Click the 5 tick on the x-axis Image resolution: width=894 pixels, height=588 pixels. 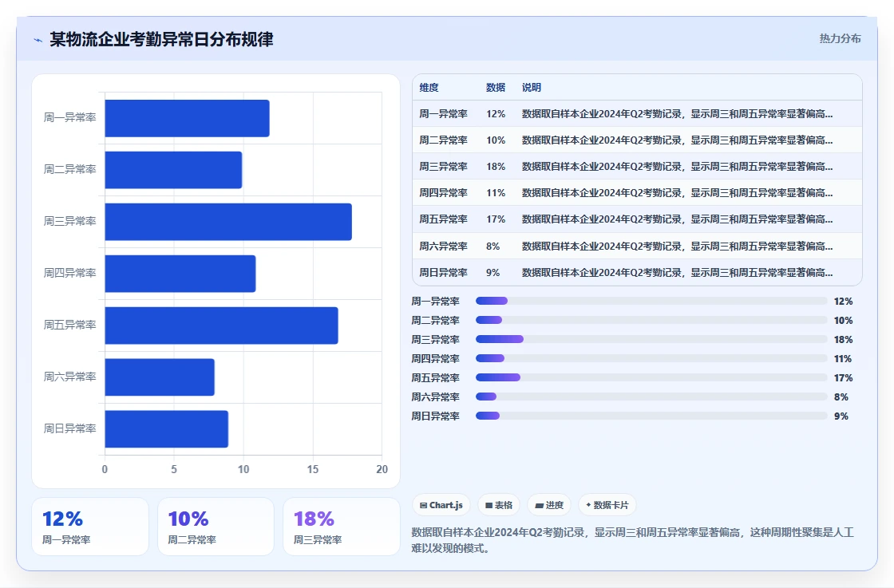pos(174,469)
